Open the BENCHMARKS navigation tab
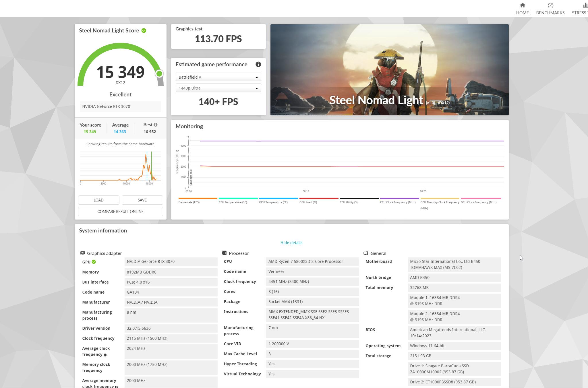Screen dimensions: 588x388 [x=550, y=13]
